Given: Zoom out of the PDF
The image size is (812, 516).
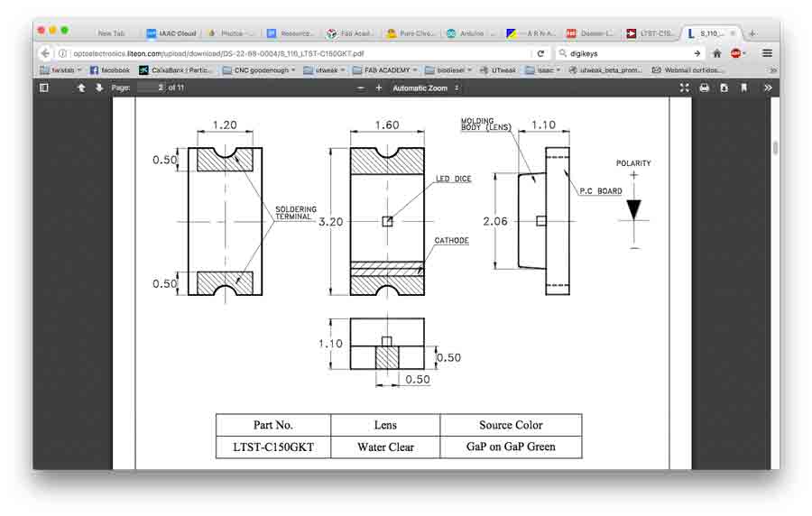Looking at the screenshot, I should click(361, 88).
